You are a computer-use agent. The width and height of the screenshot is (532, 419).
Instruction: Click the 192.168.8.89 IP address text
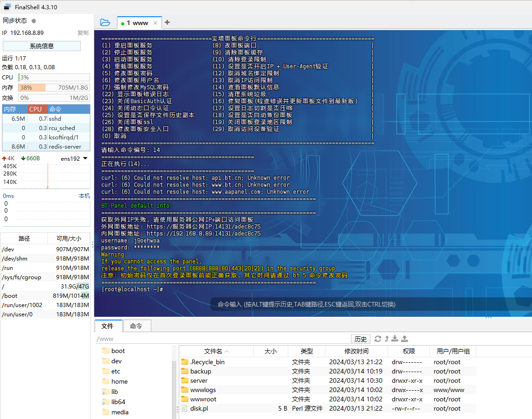coord(27,33)
